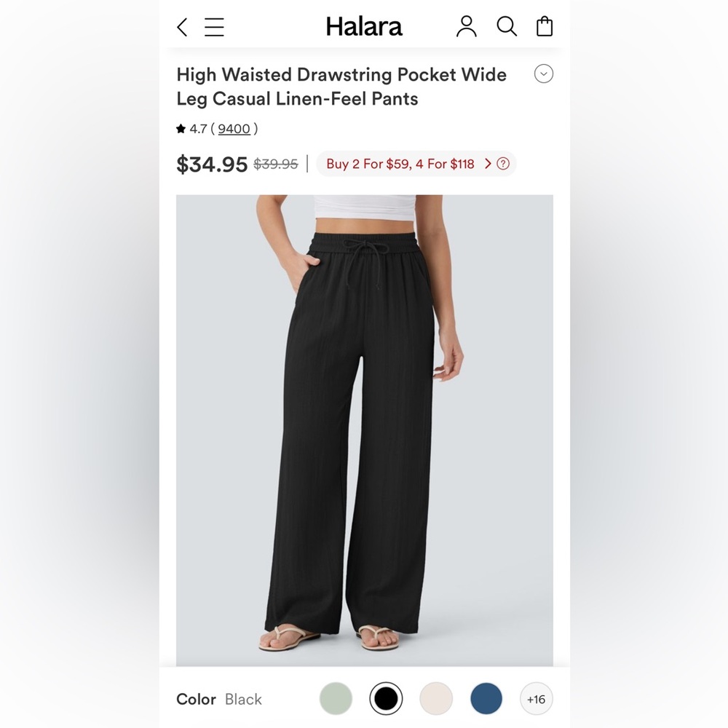
Task: Open the product photo of black pants
Action: tap(365, 430)
